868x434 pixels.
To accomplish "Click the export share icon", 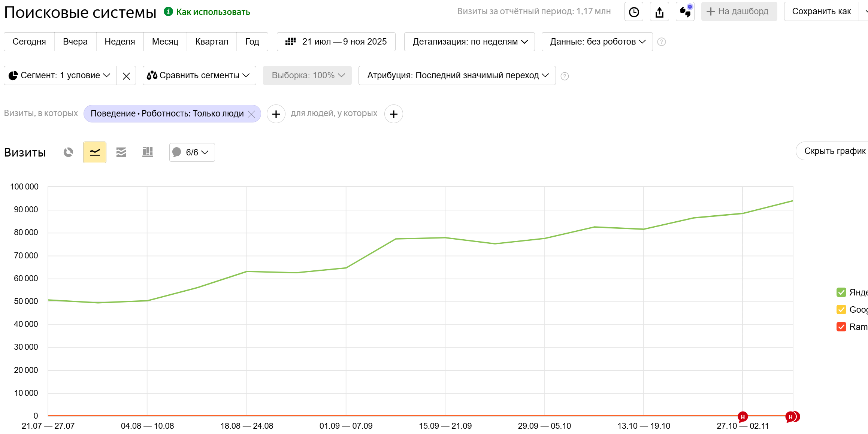I will pos(659,12).
